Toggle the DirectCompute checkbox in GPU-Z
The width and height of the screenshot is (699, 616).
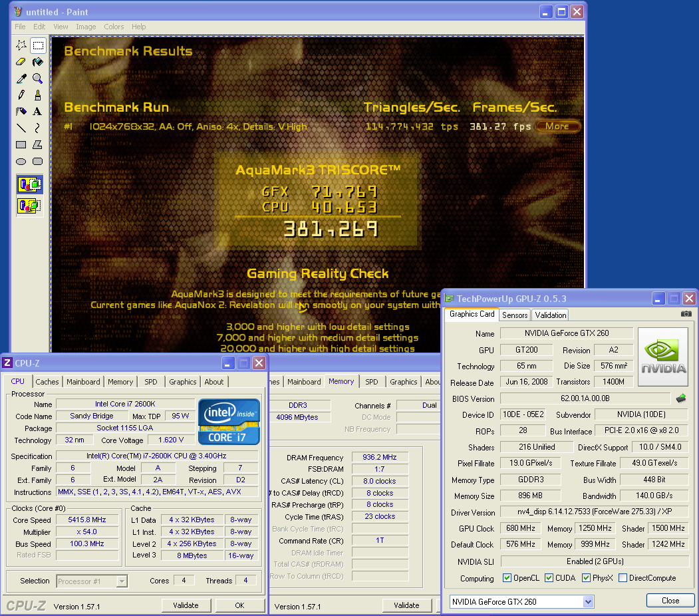pos(623,577)
